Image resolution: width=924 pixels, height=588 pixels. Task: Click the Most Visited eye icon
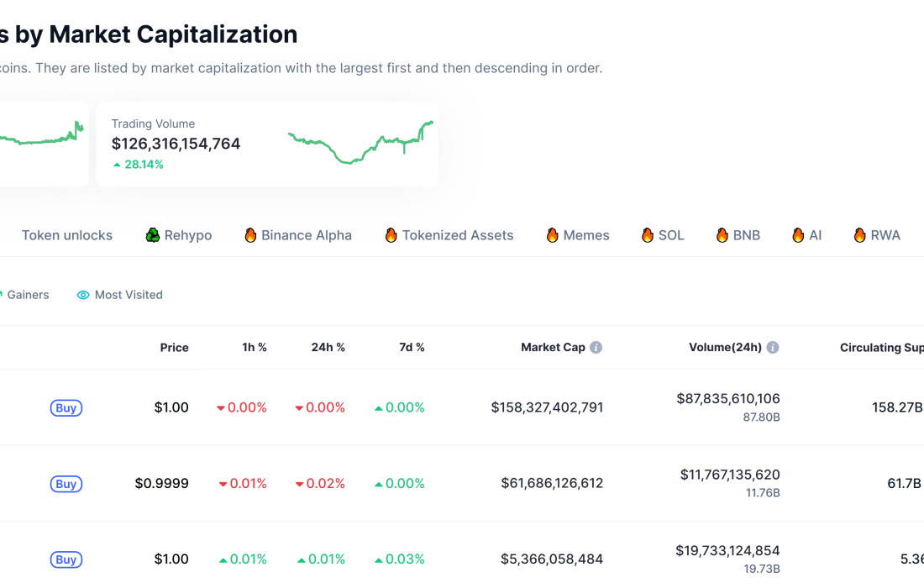83,295
